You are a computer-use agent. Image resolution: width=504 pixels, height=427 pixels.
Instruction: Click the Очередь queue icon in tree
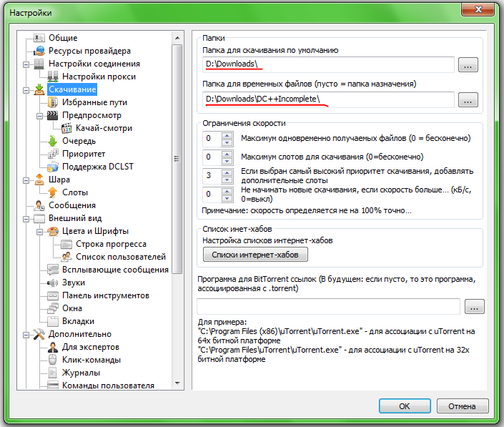[x=52, y=141]
